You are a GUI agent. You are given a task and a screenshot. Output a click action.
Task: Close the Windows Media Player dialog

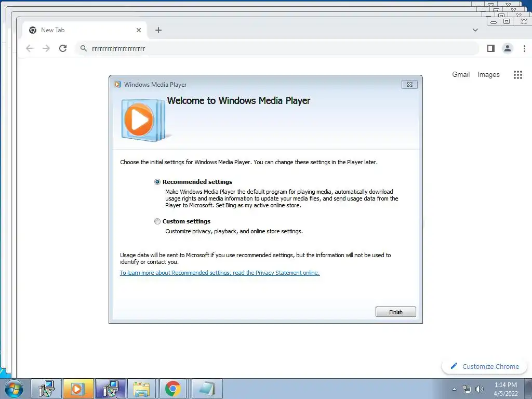pyautogui.click(x=409, y=85)
